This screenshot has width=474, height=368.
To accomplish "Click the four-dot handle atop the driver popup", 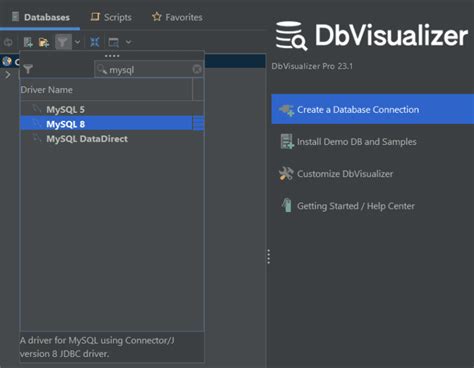I will coord(112,56).
